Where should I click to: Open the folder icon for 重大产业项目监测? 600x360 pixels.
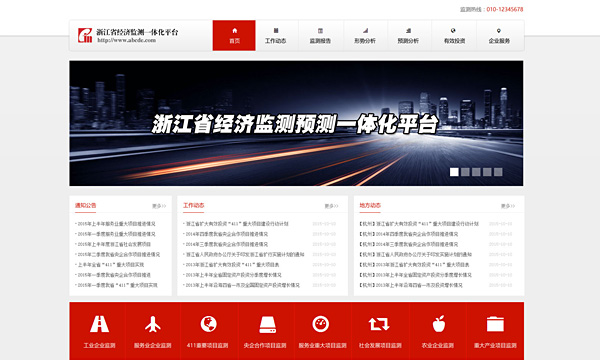pos(495,324)
